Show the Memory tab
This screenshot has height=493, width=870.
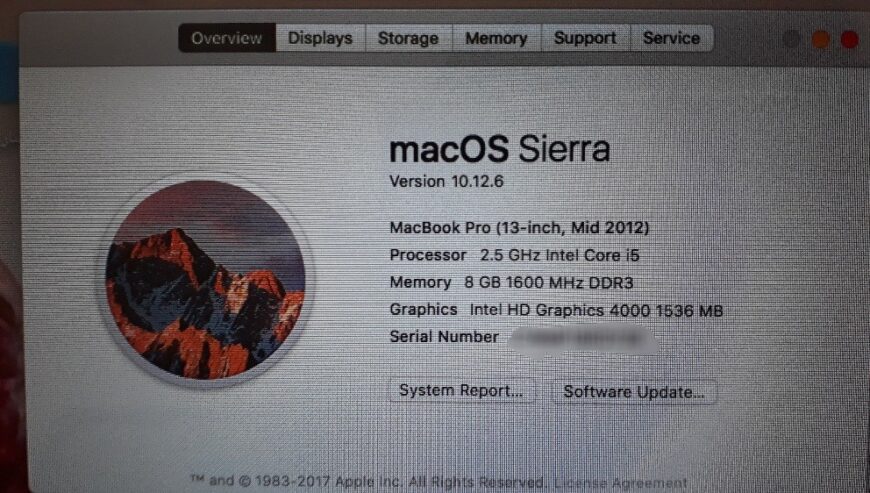click(496, 38)
